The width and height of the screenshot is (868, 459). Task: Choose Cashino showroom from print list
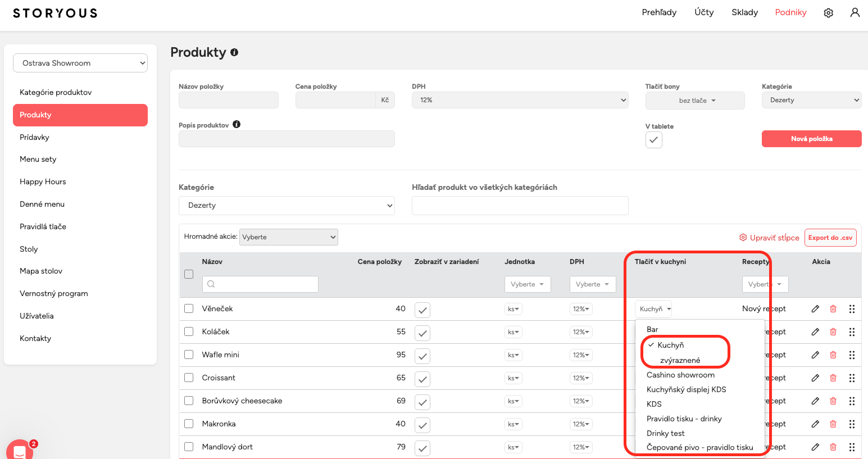click(680, 375)
